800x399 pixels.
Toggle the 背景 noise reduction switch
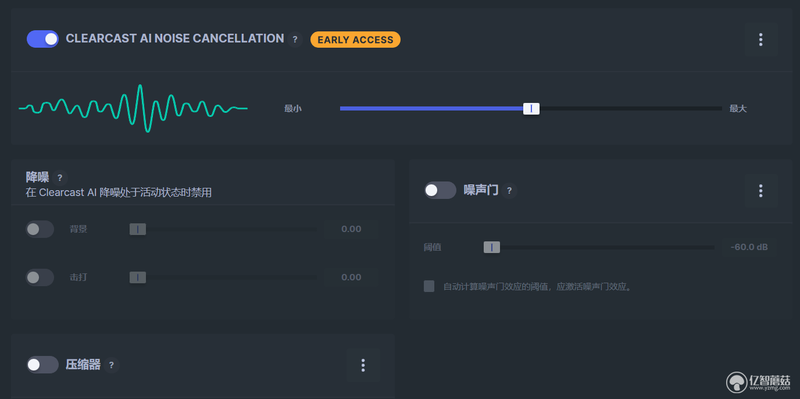click(x=40, y=229)
